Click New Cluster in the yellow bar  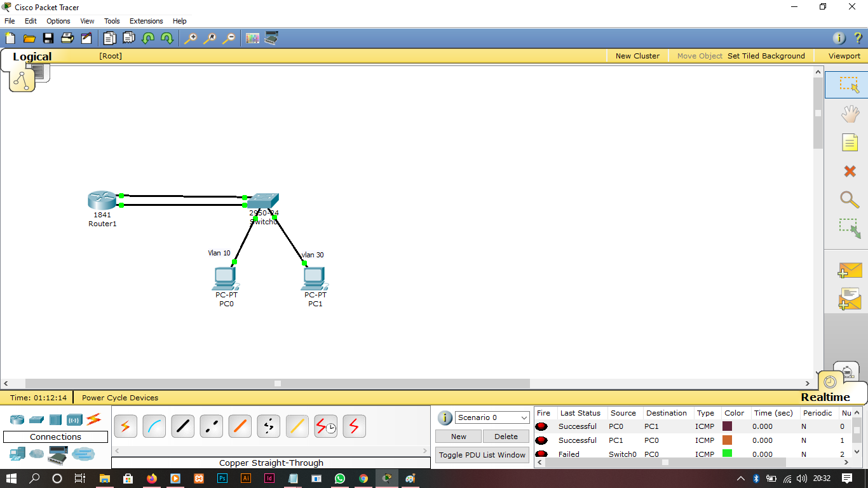tap(637, 56)
